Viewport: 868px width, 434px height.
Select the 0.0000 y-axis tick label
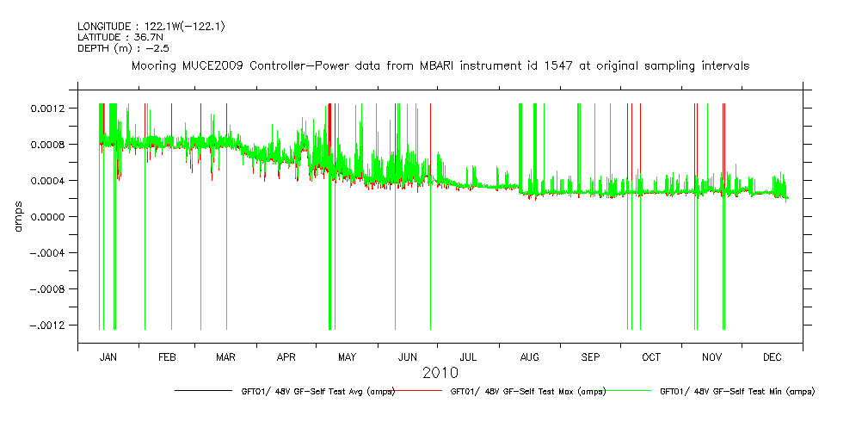tap(48, 217)
